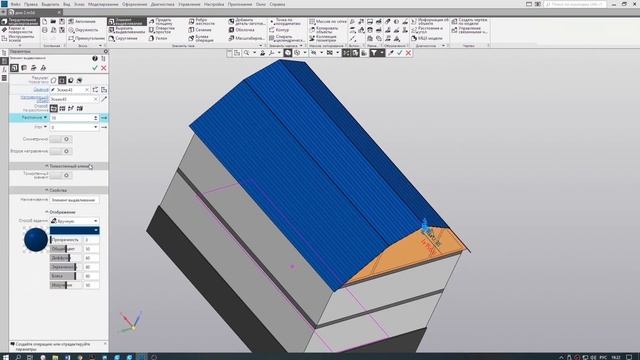The width and height of the screenshot is (640, 360).
Task: Open МЦХ модели mass properties
Action: coord(427,38)
